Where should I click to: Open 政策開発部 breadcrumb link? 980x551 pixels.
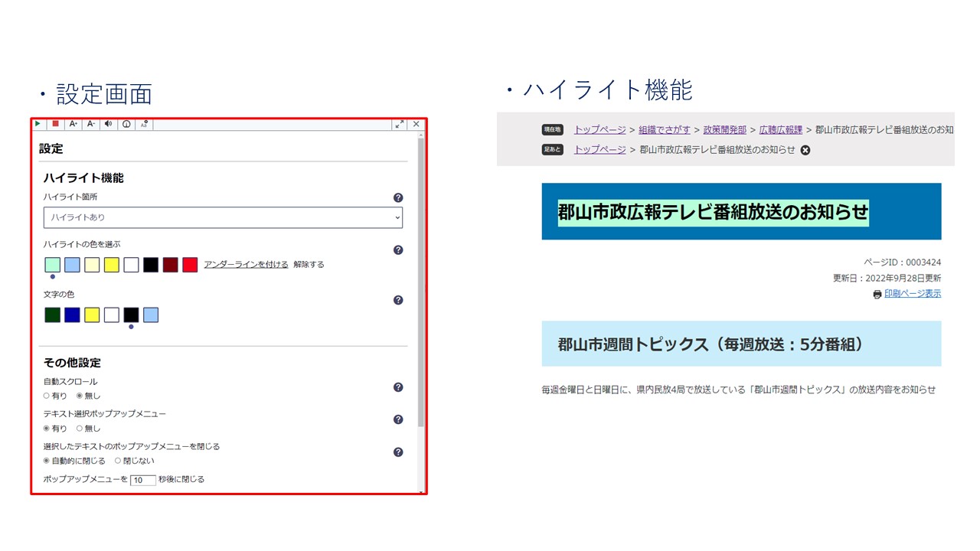[724, 129]
